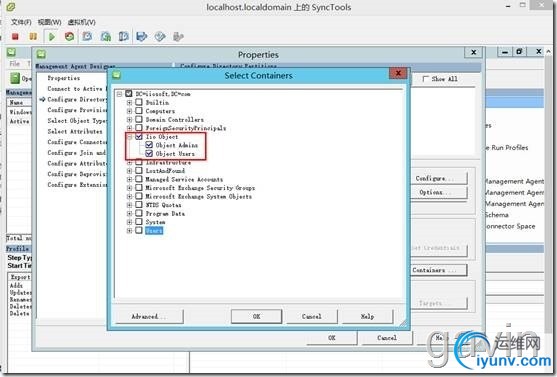
Task: Tick the Domain Controllers checkbox
Action: point(139,119)
